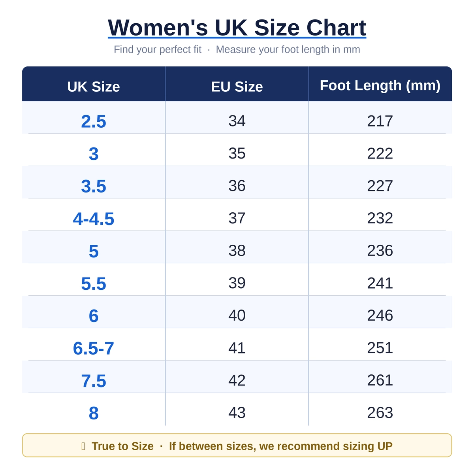Click the Find your perfect fit subtitle
474x476 pixels.
coord(158,49)
